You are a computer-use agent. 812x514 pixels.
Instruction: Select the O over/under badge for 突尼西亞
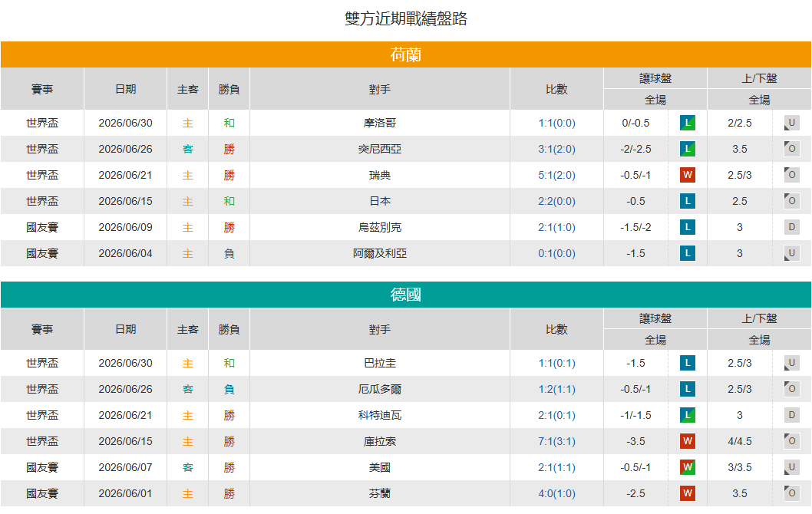pos(791,149)
